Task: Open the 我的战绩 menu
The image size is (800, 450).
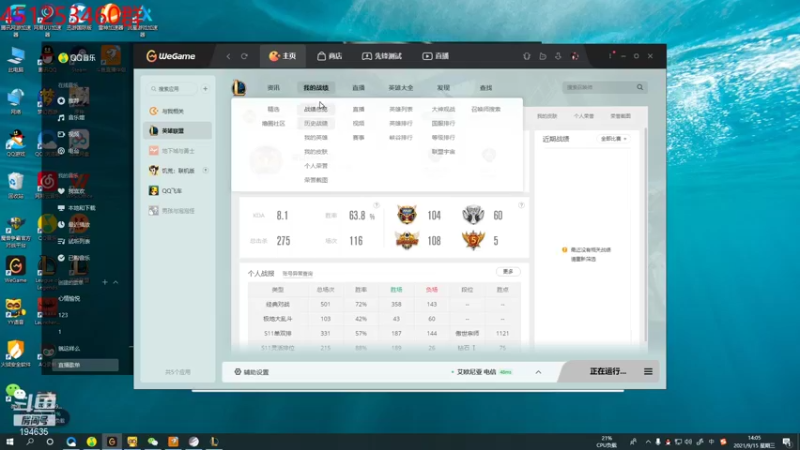Action: click(316, 88)
